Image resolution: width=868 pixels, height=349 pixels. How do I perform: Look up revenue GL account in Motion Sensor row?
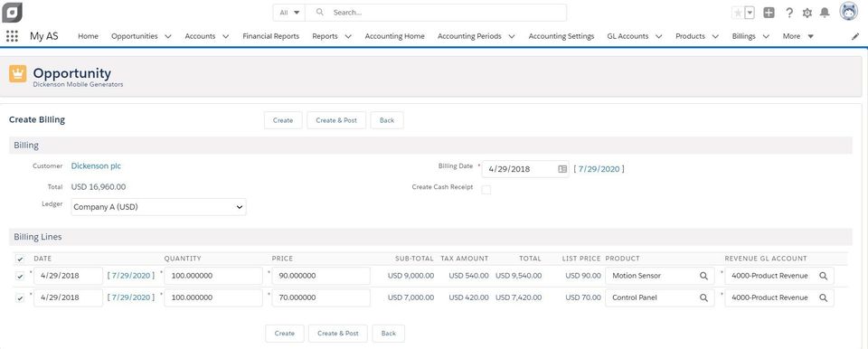point(823,276)
